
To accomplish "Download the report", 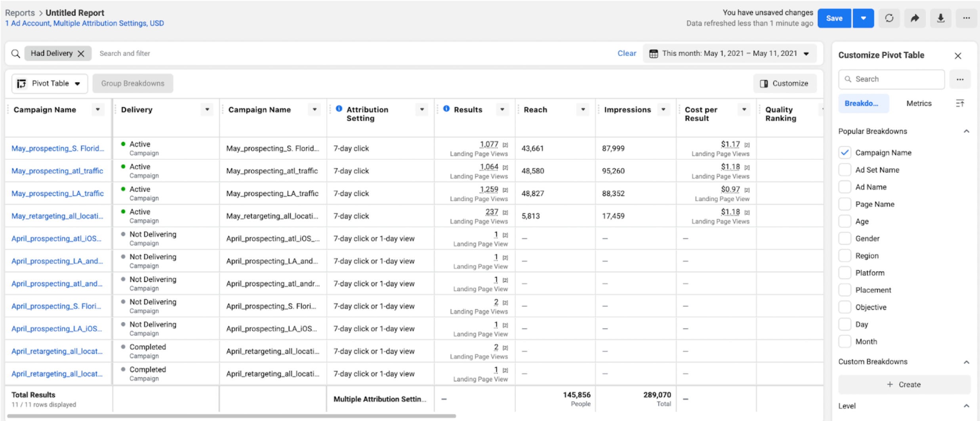I will pyautogui.click(x=941, y=18).
